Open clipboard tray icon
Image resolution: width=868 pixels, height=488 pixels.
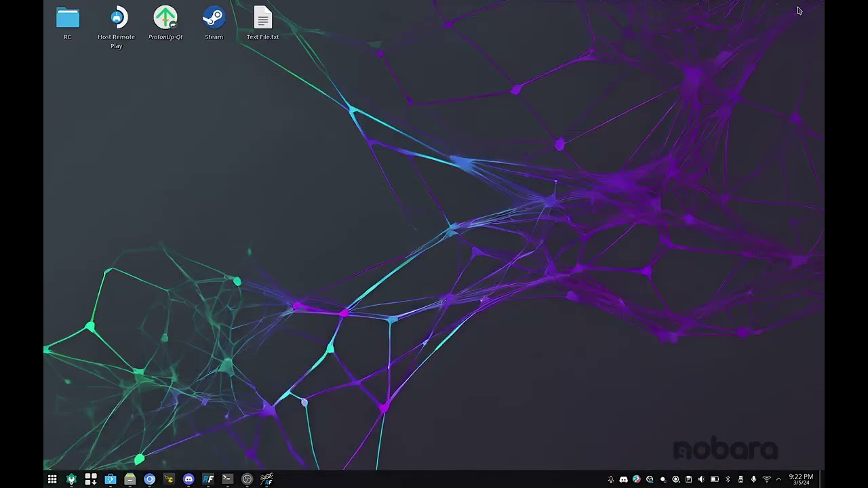(688, 479)
